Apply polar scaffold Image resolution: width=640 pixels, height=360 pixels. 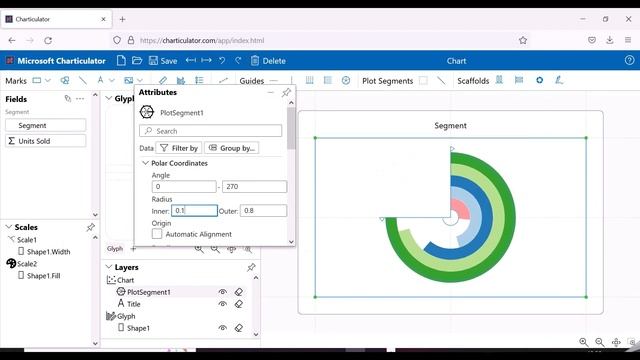(x=539, y=80)
